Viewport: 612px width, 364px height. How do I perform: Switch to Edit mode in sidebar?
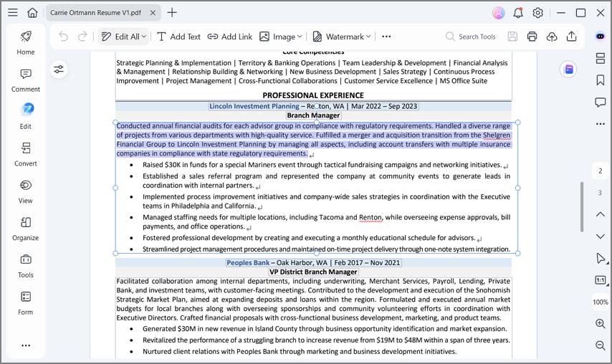(26, 117)
